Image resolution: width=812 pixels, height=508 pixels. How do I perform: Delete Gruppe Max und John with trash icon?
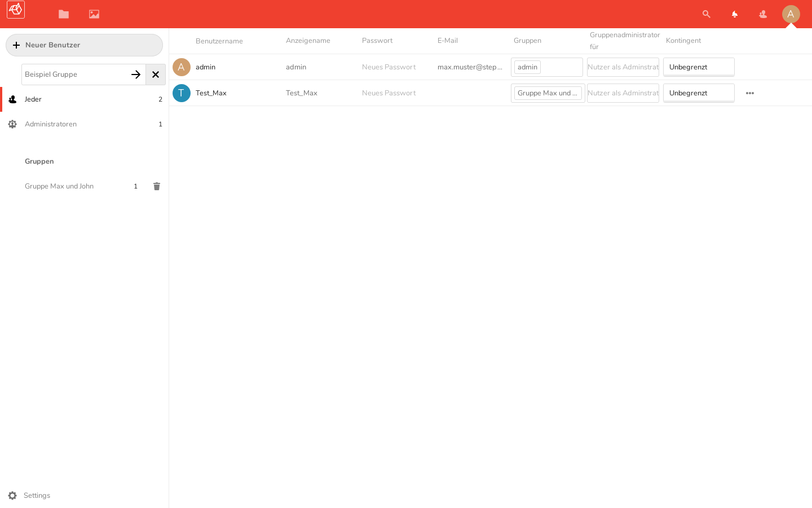(157, 186)
